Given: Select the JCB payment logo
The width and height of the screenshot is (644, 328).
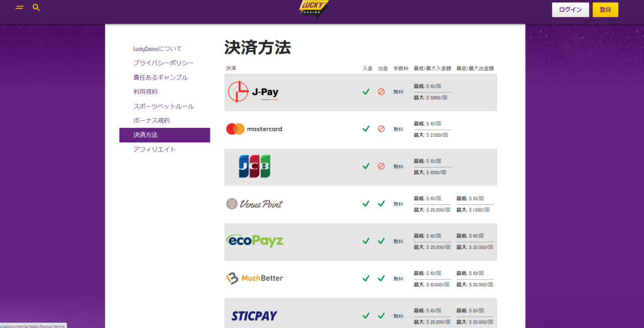Looking at the screenshot, I should 255,167.
